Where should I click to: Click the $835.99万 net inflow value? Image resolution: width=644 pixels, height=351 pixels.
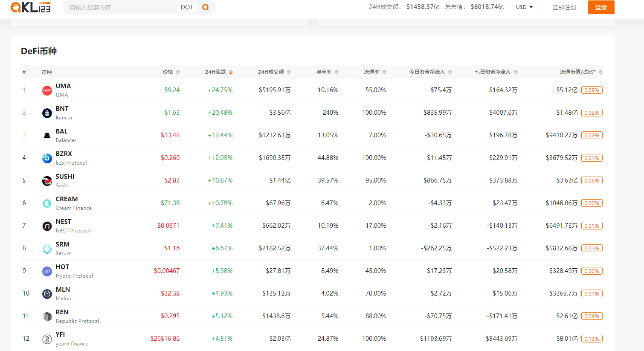pos(438,113)
